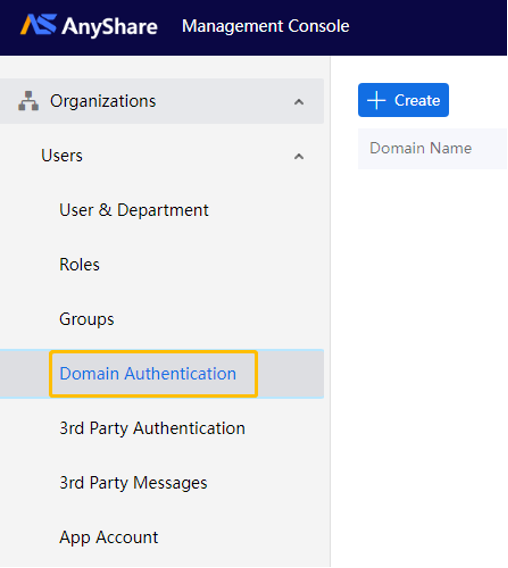Open the Organizations menu section

(162, 101)
